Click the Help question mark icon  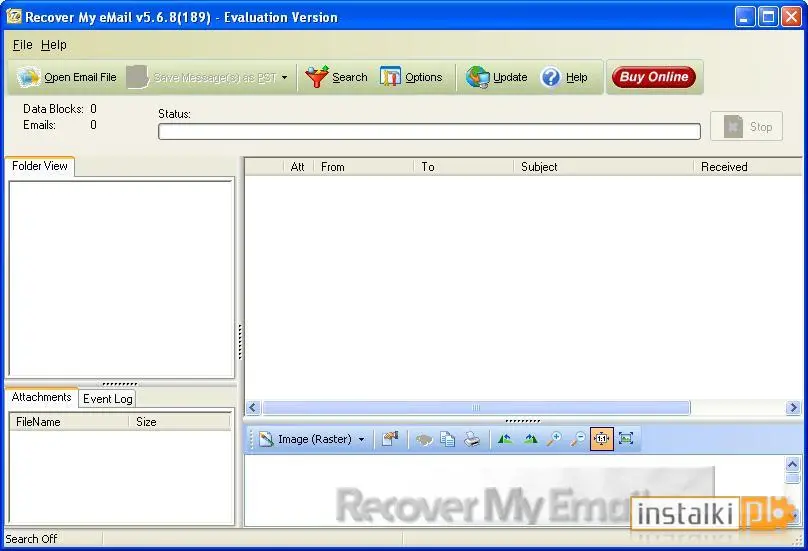point(550,77)
